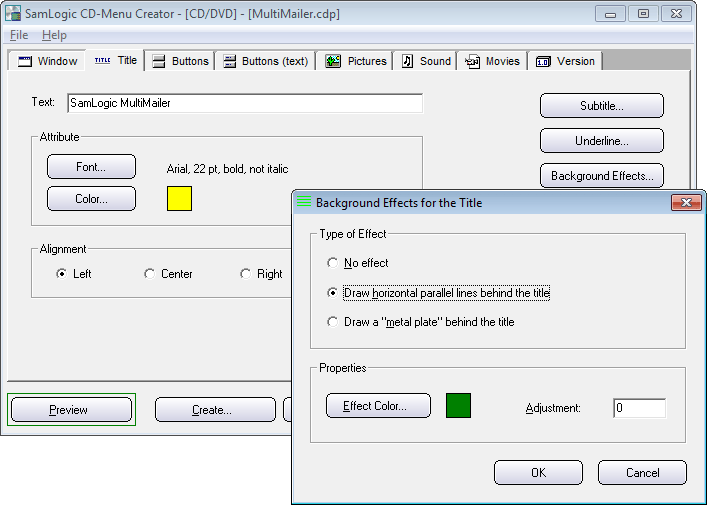Click the Create... button
Screen dimensions: 707x505
tap(215, 409)
